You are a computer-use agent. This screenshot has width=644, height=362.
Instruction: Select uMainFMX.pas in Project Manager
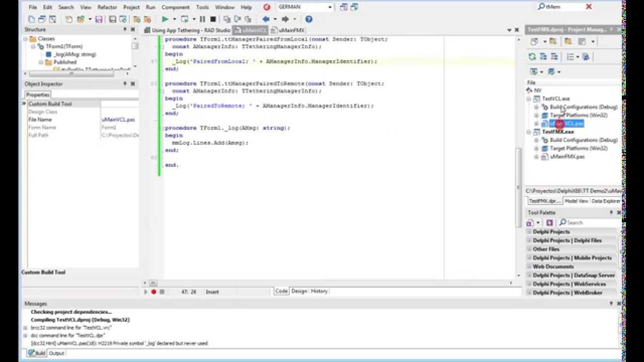coord(567,157)
